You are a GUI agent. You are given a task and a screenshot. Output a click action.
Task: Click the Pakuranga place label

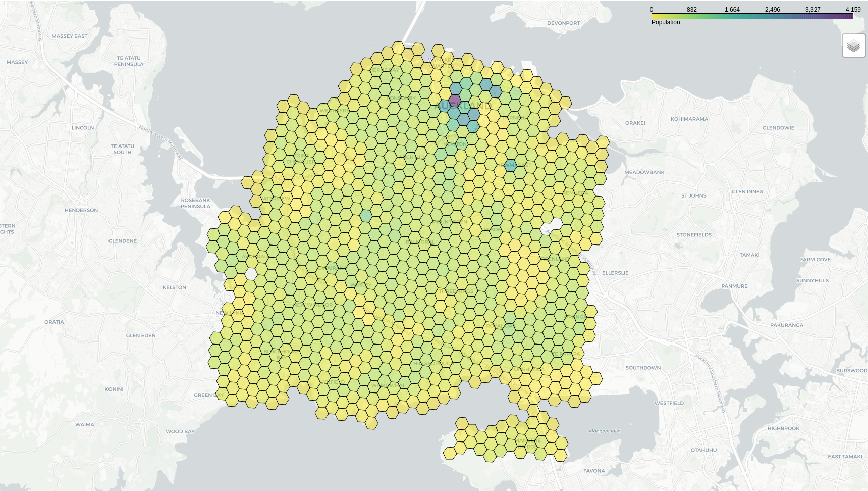coord(786,325)
